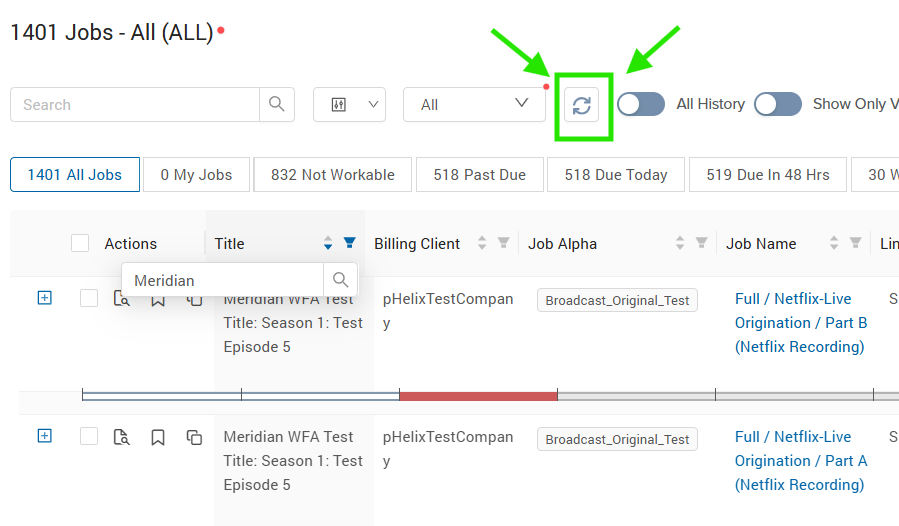Click pHelixTestCompany cell in Part A row
The height and width of the screenshot is (526, 899).
[448, 449]
